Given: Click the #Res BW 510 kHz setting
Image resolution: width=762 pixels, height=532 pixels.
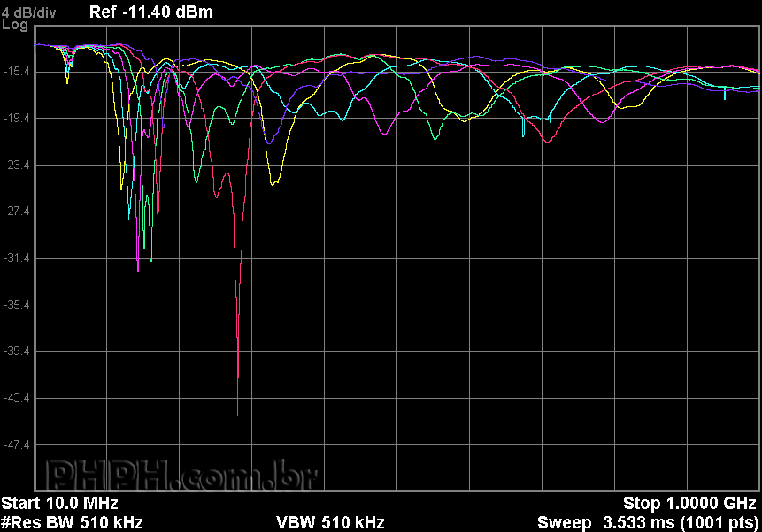Looking at the screenshot, I should [x=72, y=521].
